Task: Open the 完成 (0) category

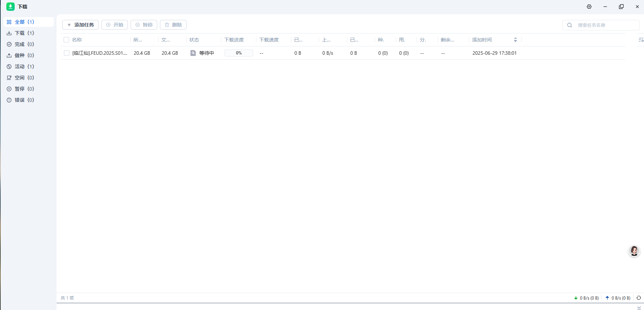Action: [x=29, y=44]
